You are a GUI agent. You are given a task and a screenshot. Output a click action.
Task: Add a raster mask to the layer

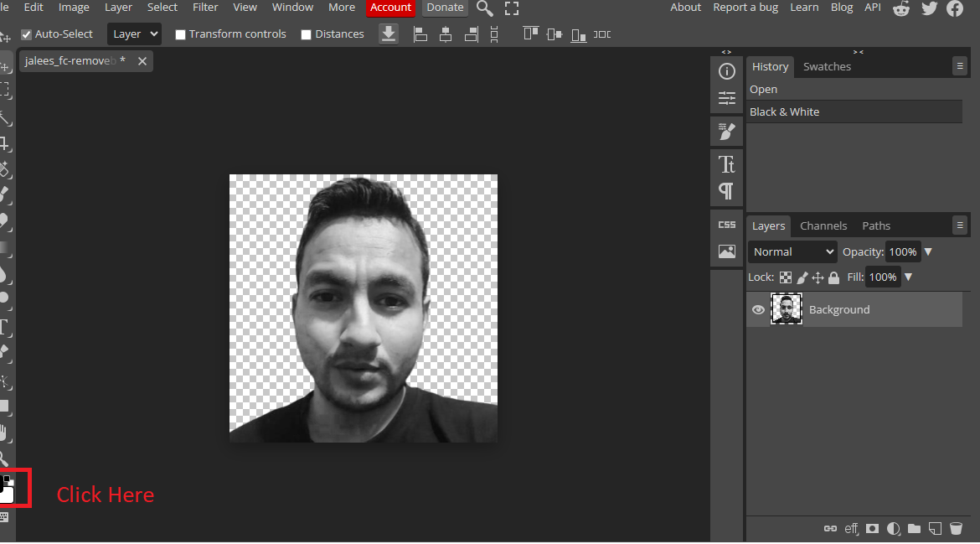coord(872,529)
